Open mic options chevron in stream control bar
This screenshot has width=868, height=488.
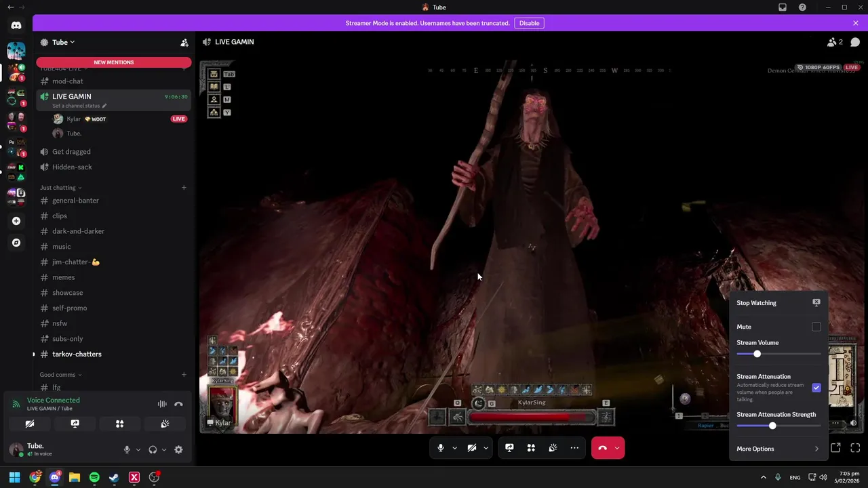[454, 448]
